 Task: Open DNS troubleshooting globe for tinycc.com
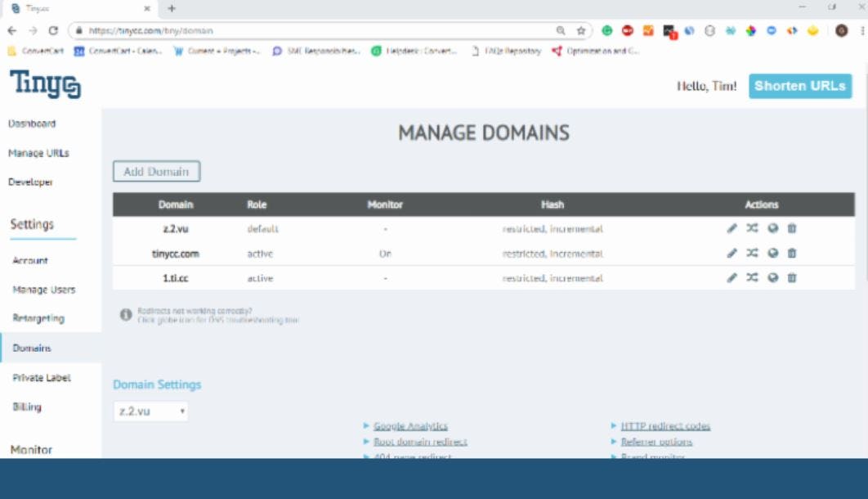(x=773, y=254)
